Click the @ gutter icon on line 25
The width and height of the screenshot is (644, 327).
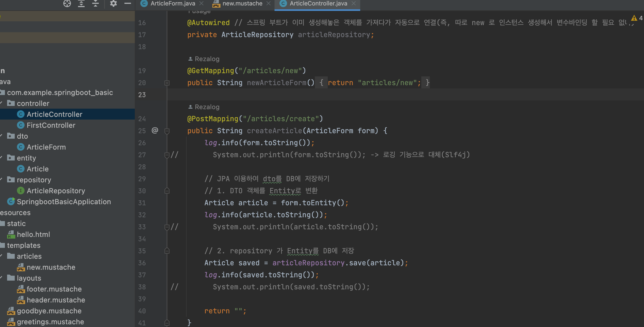tap(155, 130)
